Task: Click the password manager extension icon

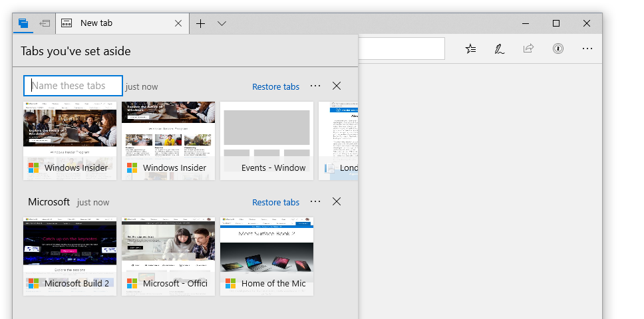Action: tap(558, 49)
